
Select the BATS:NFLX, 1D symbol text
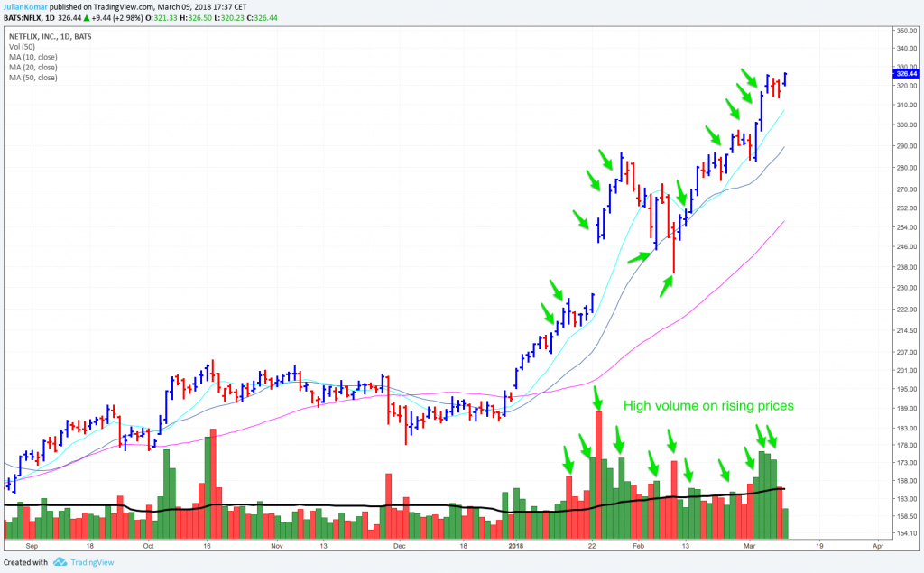[30, 18]
